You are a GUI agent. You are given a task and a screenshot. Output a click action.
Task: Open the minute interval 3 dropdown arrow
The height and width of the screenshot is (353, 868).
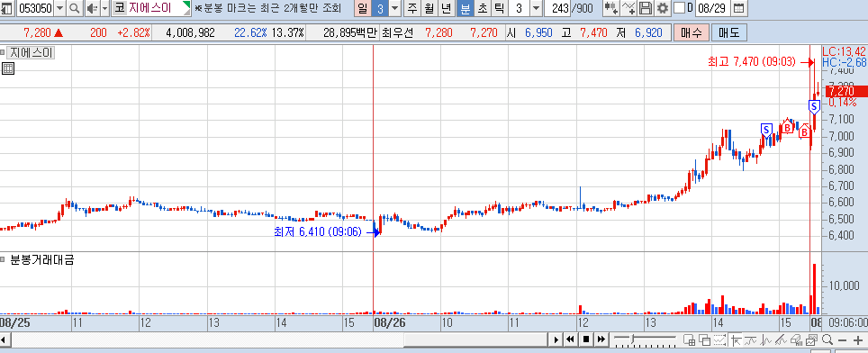537,8
